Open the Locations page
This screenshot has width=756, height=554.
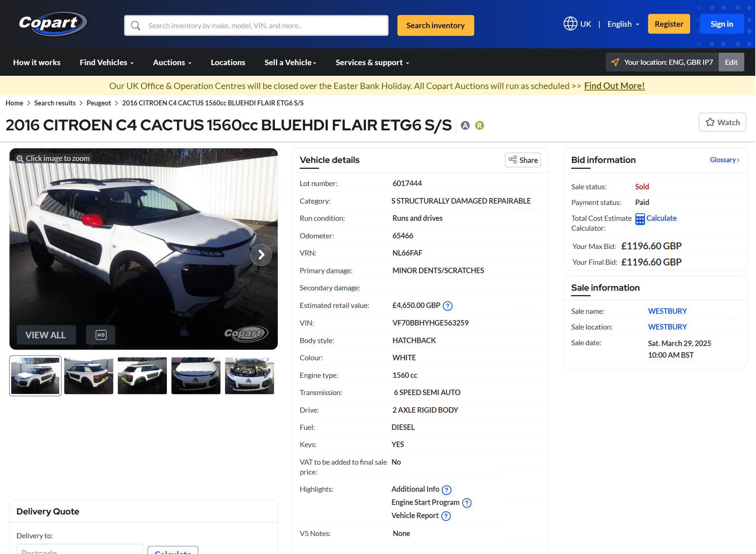click(x=228, y=63)
